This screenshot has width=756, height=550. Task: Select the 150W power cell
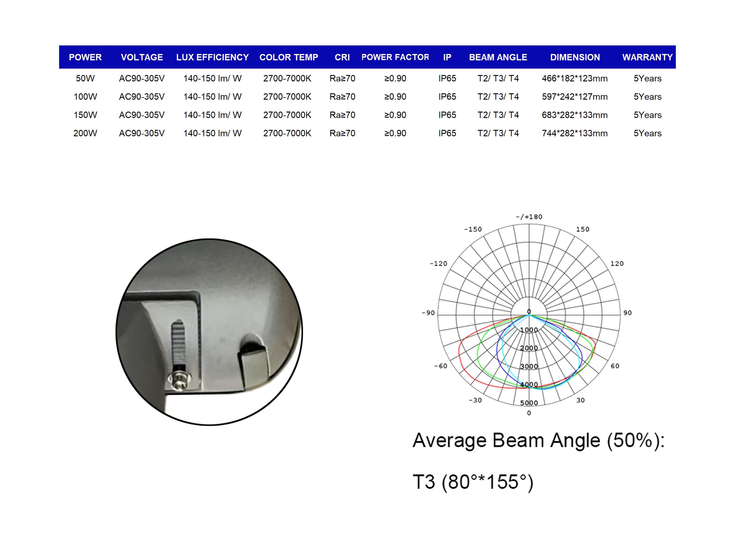pyautogui.click(x=85, y=115)
